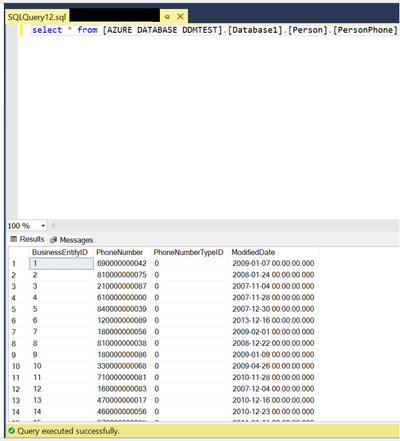Click the cell with phone number 690000000042
Screen dimensions: 400x441
pos(122,263)
